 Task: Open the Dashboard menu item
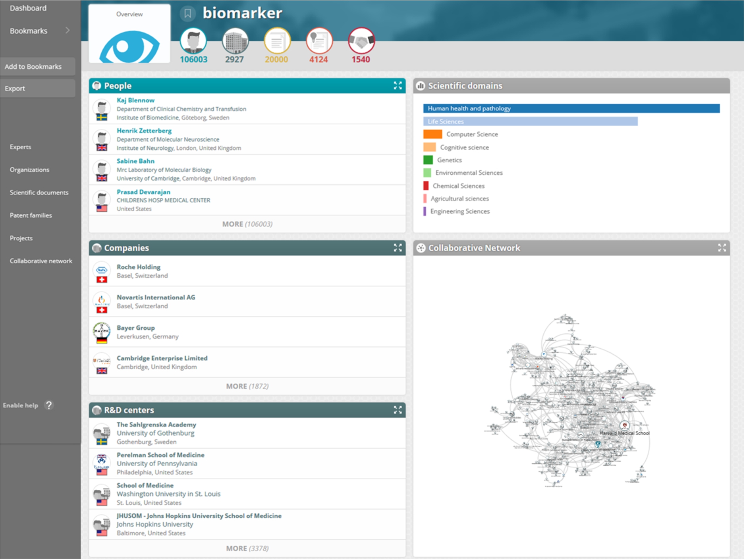pos(28,8)
